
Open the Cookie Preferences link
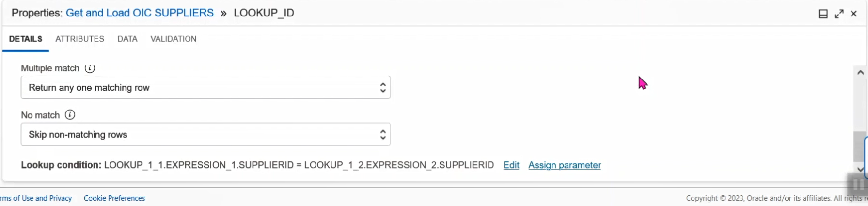point(114,198)
